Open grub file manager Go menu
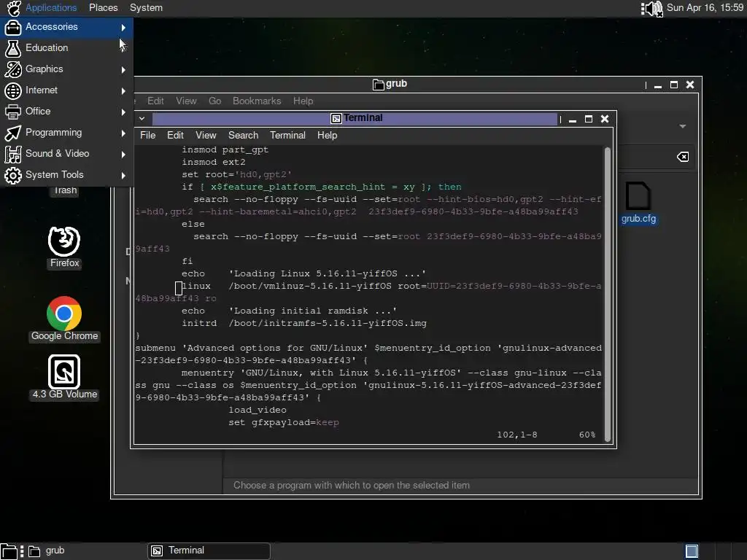The height and width of the screenshot is (560, 747). point(214,101)
